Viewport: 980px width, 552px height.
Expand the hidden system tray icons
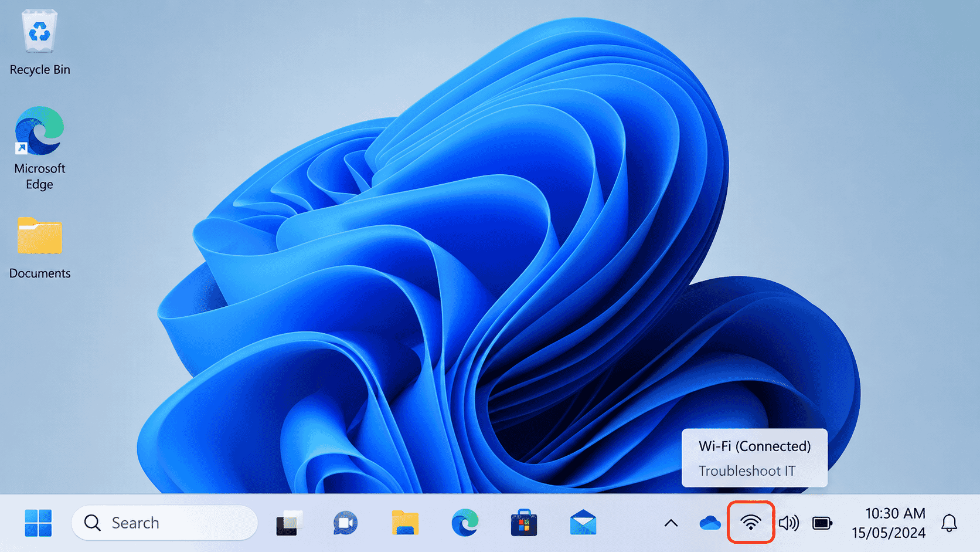(x=671, y=523)
